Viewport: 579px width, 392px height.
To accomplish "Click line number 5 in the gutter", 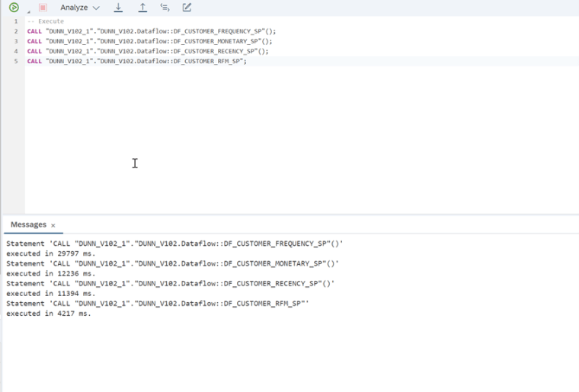I will pyautogui.click(x=15, y=61).
